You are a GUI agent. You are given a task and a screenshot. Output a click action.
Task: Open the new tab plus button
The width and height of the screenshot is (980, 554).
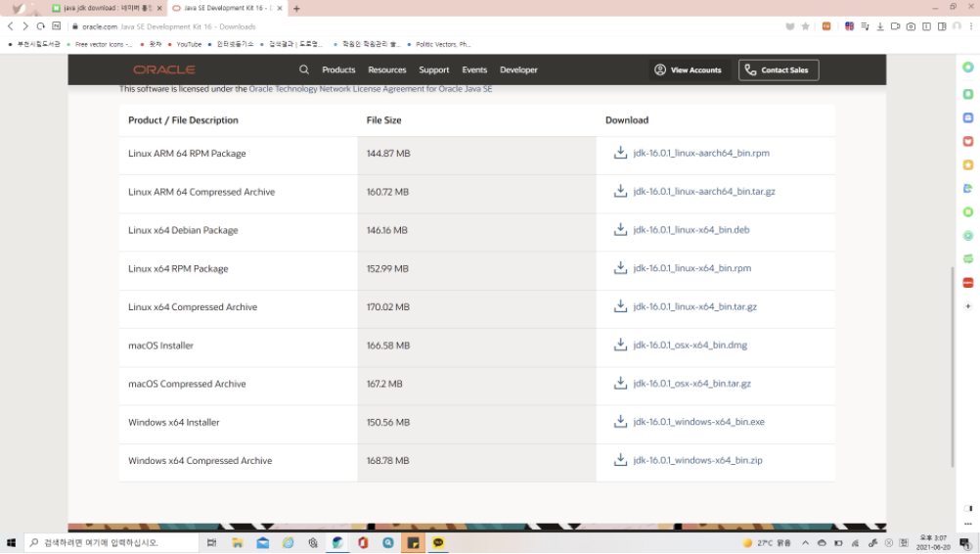click(x=297, y=8)
